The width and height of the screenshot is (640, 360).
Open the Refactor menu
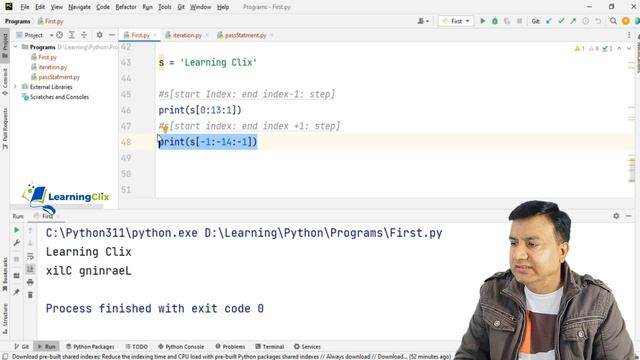126,7
